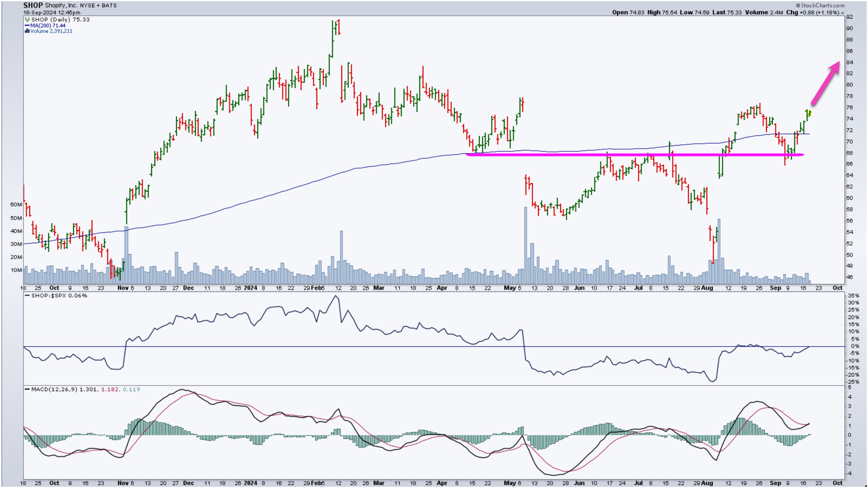The image size is (868, 488).
Task: Click the SHOP (Daily) 75.33 legend text
Action: pos(61,20)
